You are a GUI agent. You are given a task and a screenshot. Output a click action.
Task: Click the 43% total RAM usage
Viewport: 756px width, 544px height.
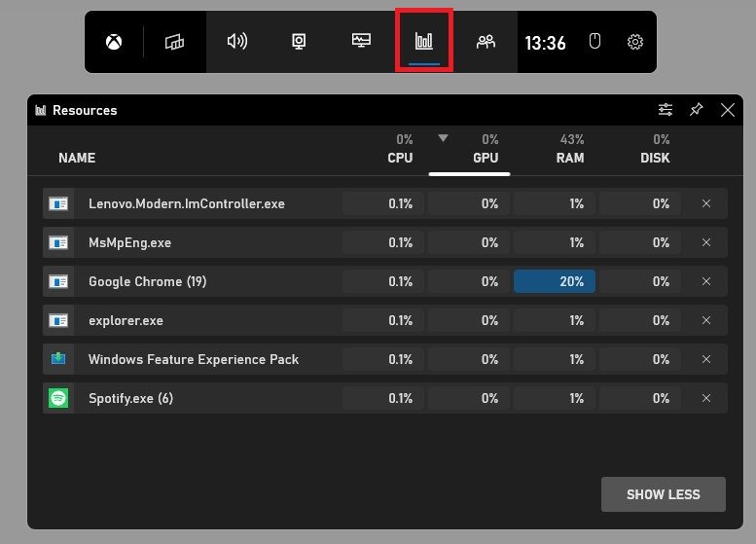572,139
